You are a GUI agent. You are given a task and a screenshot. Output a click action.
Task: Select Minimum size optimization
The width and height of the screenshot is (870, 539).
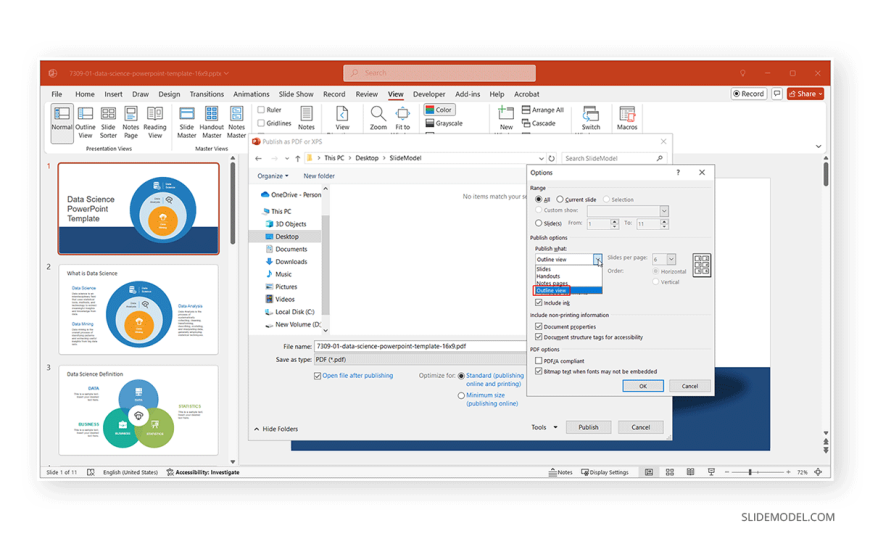461,396
